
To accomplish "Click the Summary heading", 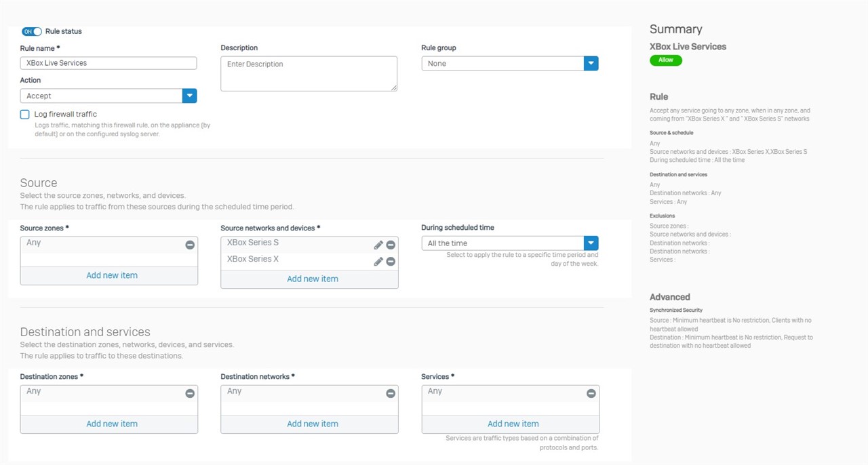I will click(676, 29).
